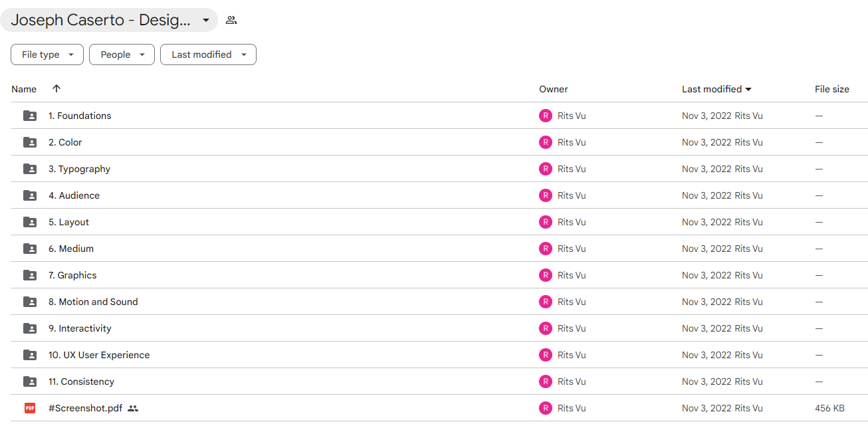Click the Owner column header
868x426 pixels.
pos(554,89)
